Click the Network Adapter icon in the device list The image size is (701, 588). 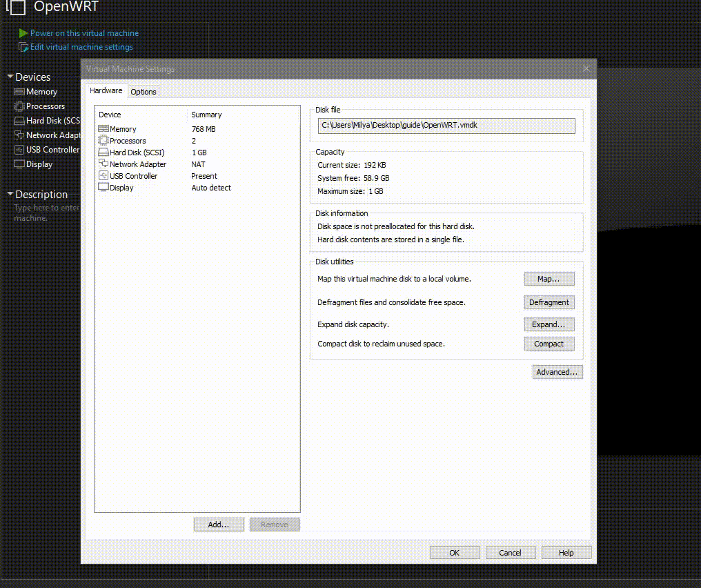pyautogui.click(x=103, y=164)
